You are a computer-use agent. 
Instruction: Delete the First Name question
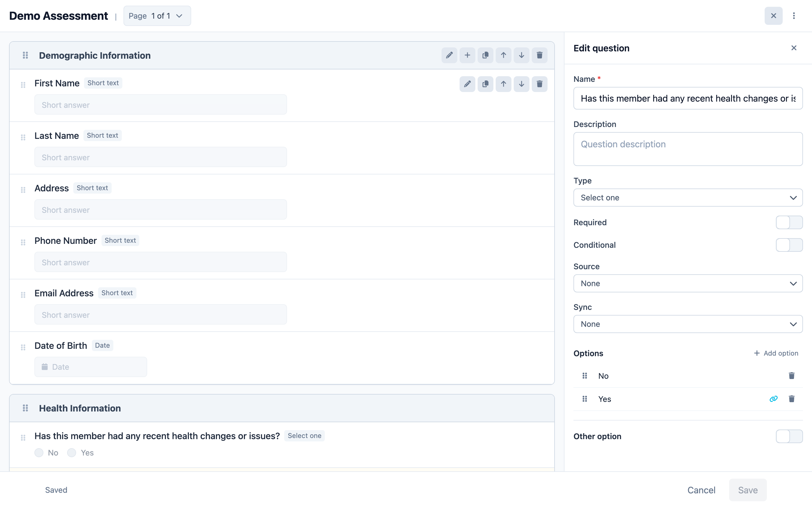point(540,84)
